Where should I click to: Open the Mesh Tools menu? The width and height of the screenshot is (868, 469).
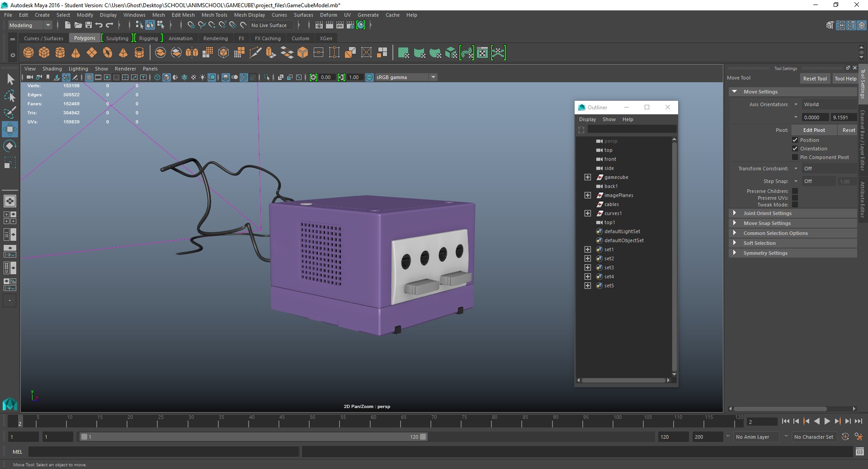coord(214,15)
